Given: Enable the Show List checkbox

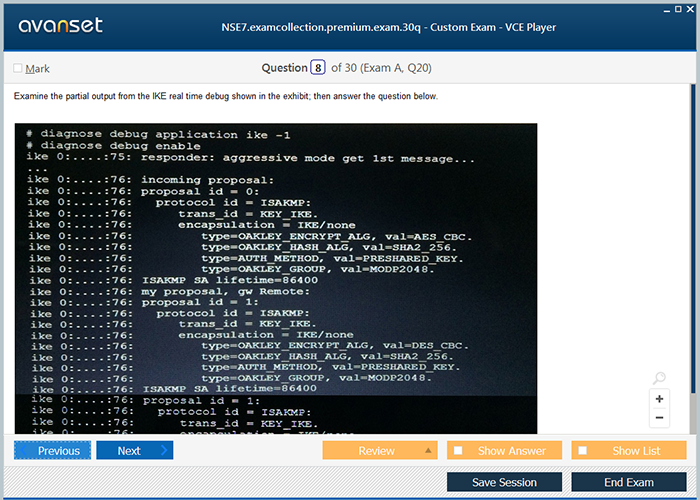Looking at the screenshot, I should pyautogui.click(x=584, y=451).
